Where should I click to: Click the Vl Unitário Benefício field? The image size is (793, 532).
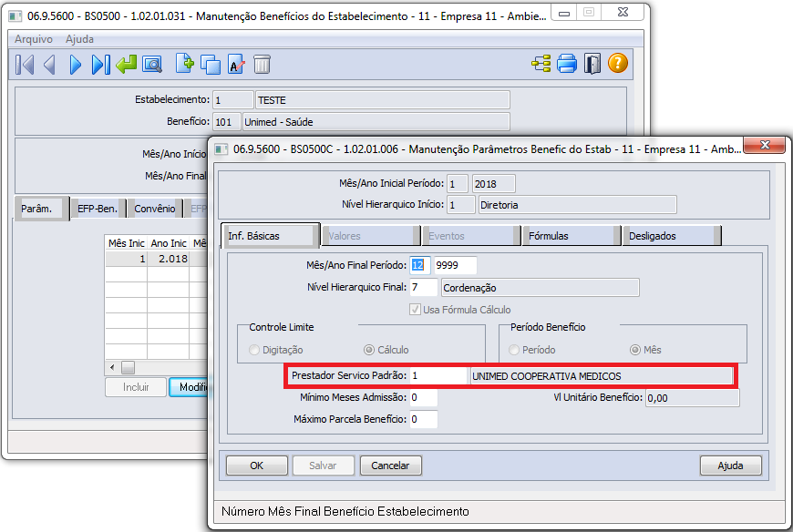tap(693, 398)
